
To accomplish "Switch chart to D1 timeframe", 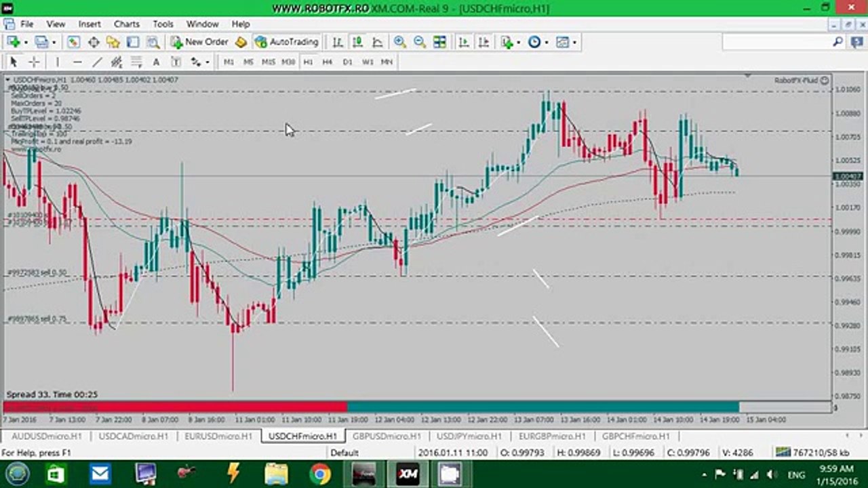I will click(348, 62).
